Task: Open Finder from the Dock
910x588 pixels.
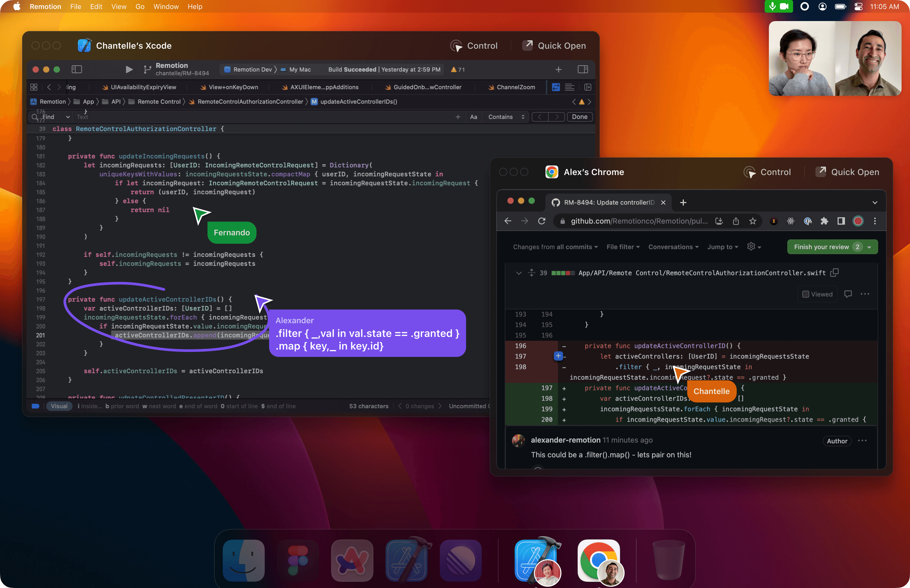Action: 243,560
